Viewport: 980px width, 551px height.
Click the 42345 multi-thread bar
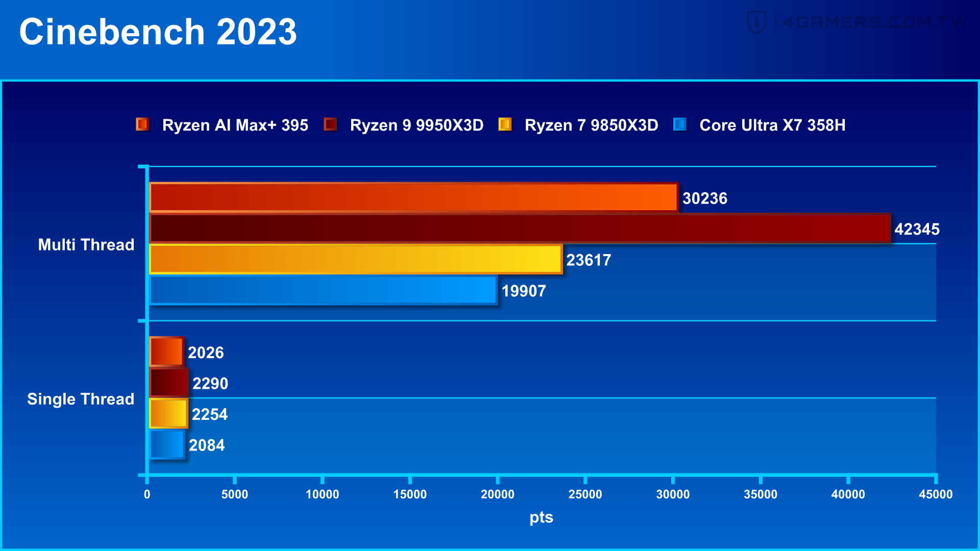point(520,229)
